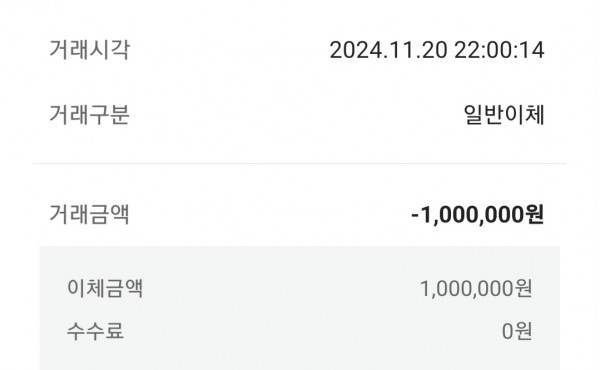
Task: Click the seconds 14 in the timestamp
Action: 533,50
